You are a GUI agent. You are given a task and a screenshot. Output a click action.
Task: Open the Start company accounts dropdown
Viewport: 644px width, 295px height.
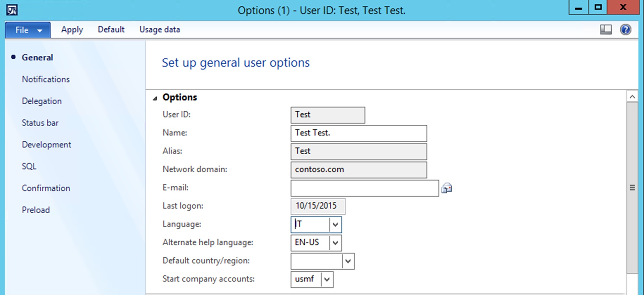click(326, 279)
